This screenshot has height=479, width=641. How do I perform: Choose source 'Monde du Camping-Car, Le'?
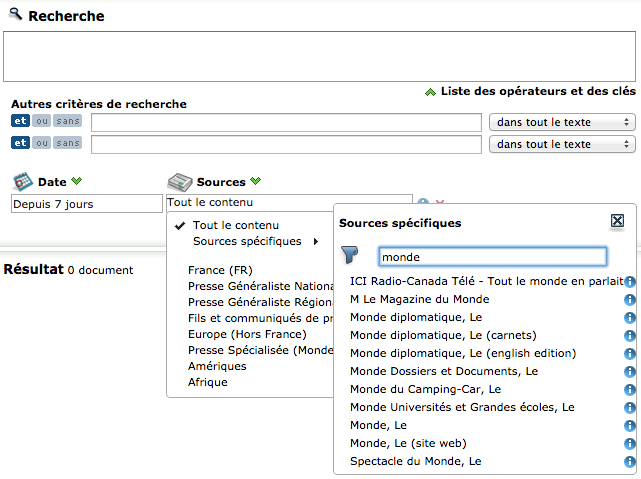[426, 389]
